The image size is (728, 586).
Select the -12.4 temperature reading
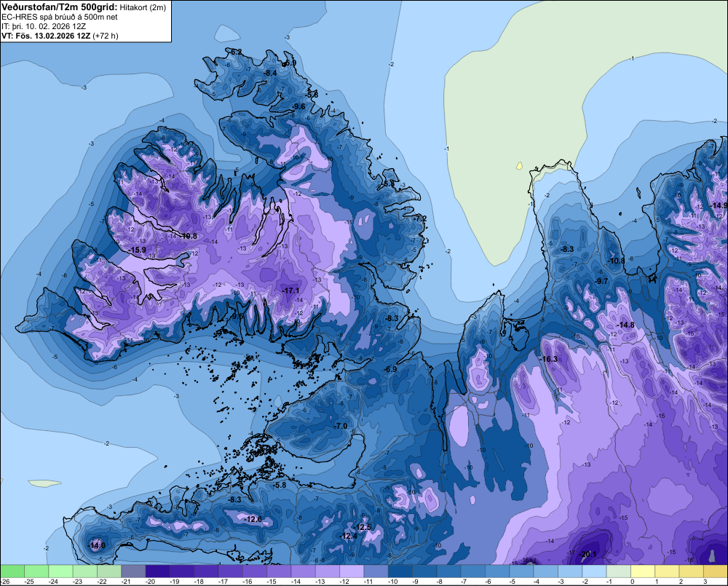point(349,536)
